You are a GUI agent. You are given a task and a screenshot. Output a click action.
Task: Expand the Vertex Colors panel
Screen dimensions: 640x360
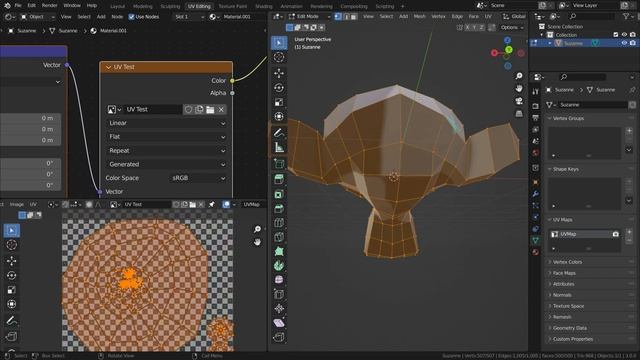[550, 262]
